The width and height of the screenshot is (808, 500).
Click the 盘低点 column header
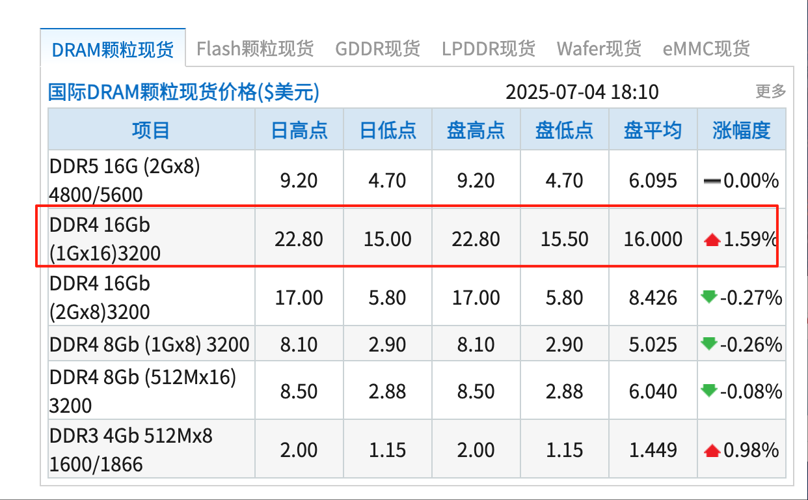[564, 130]
